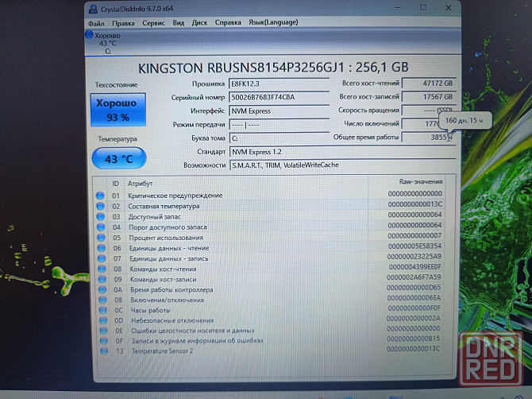
Task: Click the Режим передачи field
Action: click(x=279, y=125)
